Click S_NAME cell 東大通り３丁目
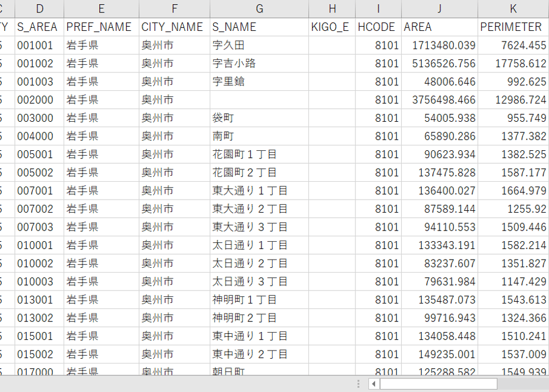This screenshot has width=549, height=392. pos(260,227)
